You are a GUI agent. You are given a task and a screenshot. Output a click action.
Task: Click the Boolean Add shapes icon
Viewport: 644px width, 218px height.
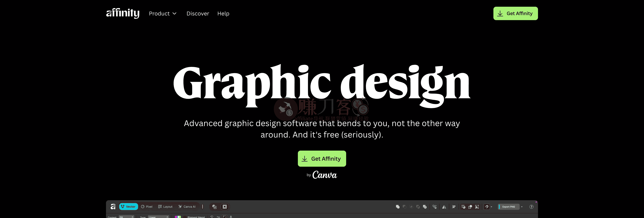[398, 207]
